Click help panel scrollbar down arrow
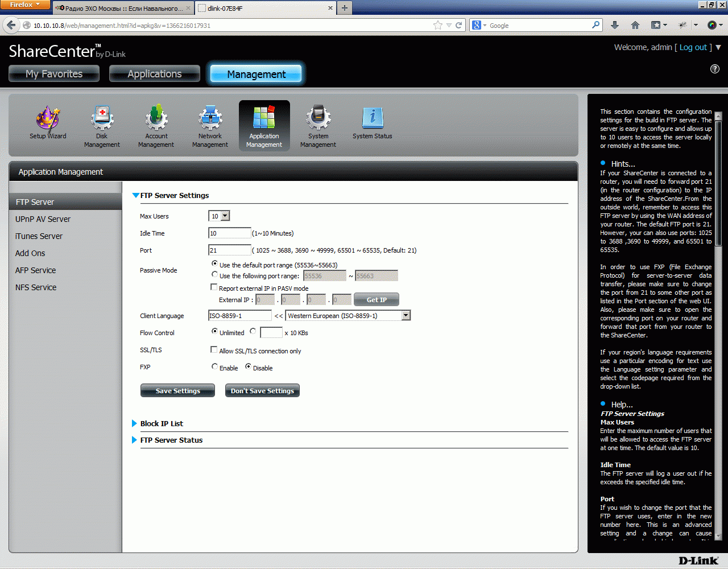728x569 pixels. click(718, 535)
